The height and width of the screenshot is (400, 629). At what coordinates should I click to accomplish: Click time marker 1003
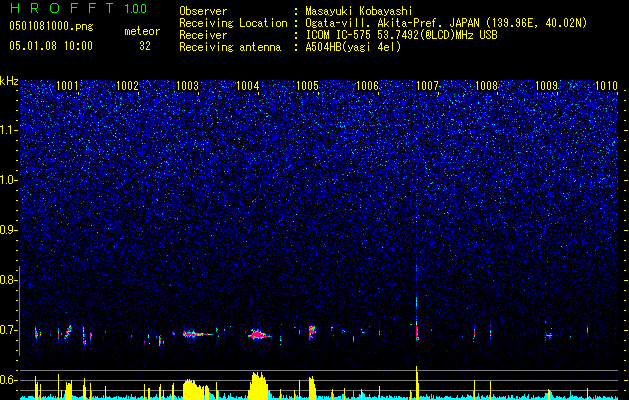[x=187, y=85]
